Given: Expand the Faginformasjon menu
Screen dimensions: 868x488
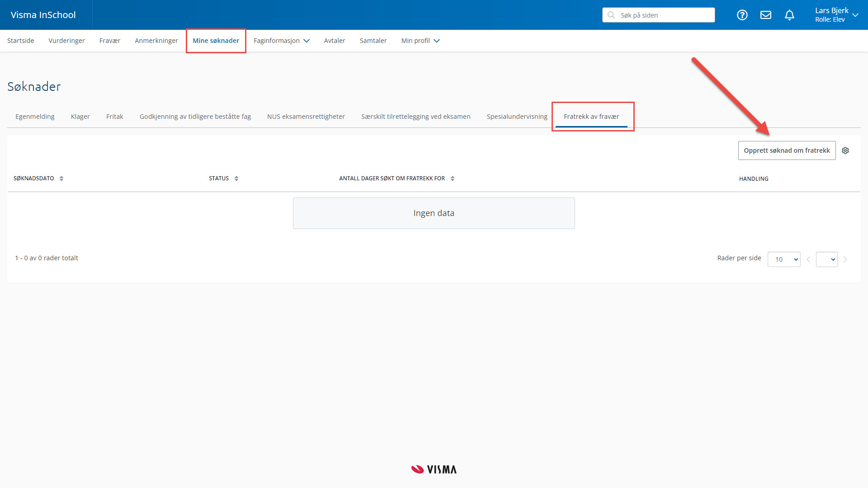Looking at the screenshot, I should click(x=281, y=41).
